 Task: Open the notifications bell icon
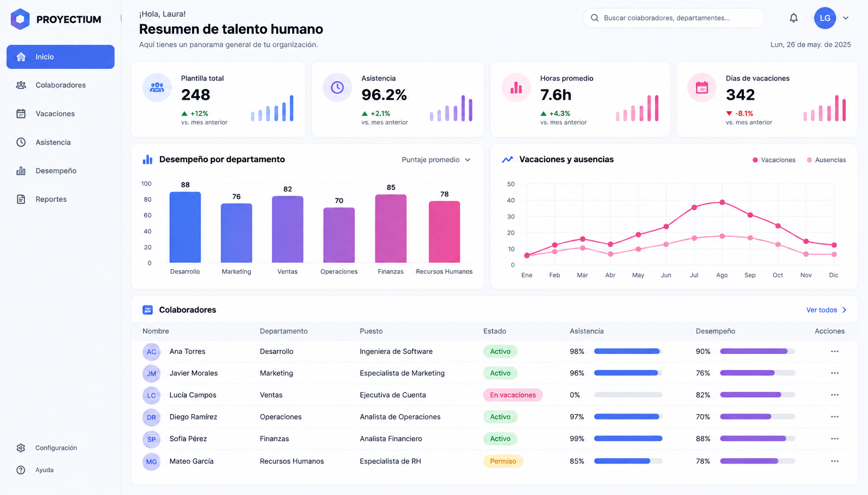click(x=793, y=18)
